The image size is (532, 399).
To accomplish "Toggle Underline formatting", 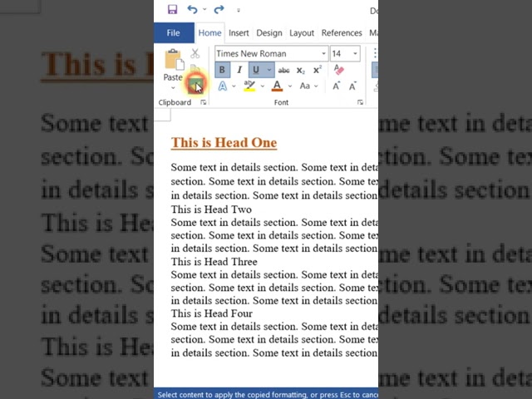I will (x=256, y=70).
